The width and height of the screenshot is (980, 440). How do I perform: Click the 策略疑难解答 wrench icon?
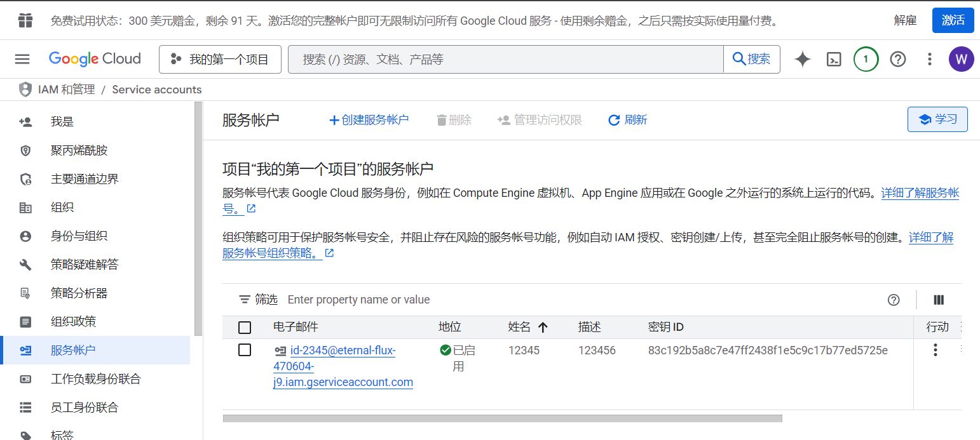[x=25, y=265]
